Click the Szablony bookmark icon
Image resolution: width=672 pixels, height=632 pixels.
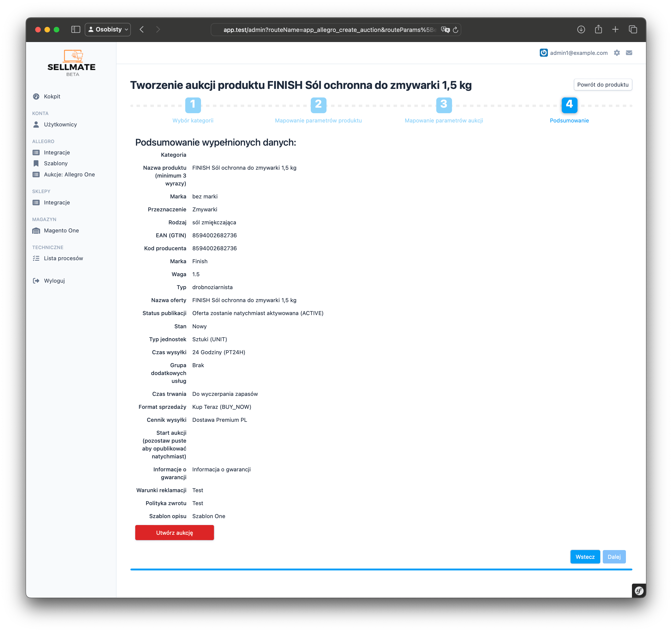[36, 163]
